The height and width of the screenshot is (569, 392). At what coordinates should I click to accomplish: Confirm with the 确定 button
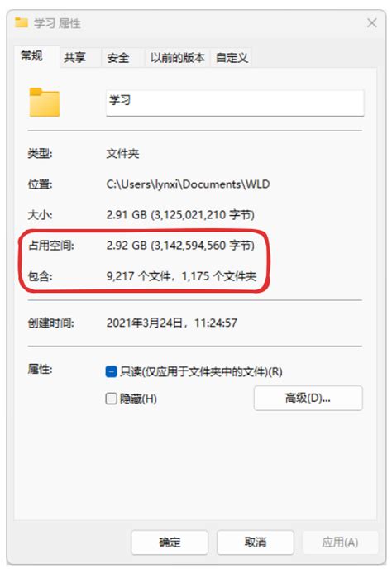(170, 543)
